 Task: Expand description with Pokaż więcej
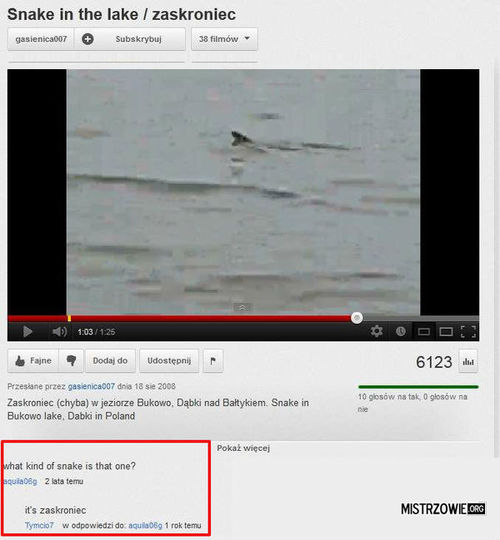point(243,448)
